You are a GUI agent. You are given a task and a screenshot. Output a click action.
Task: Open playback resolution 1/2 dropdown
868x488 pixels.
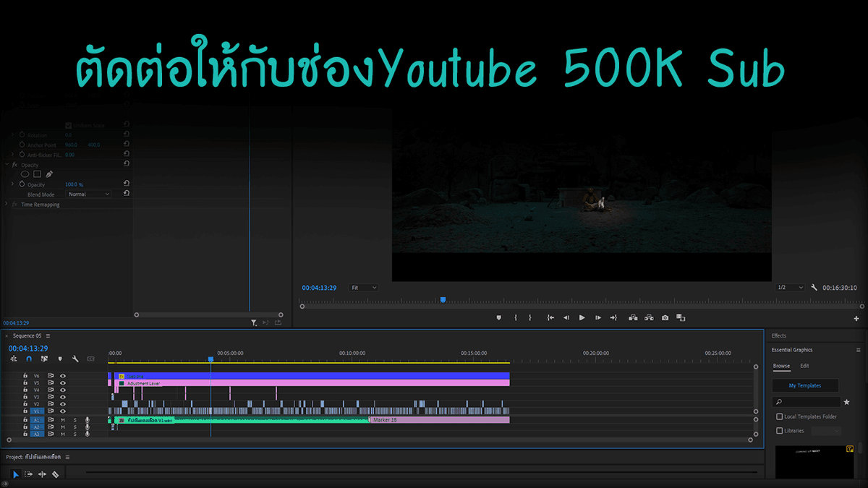pyautogui.click(x=790, y=288)
